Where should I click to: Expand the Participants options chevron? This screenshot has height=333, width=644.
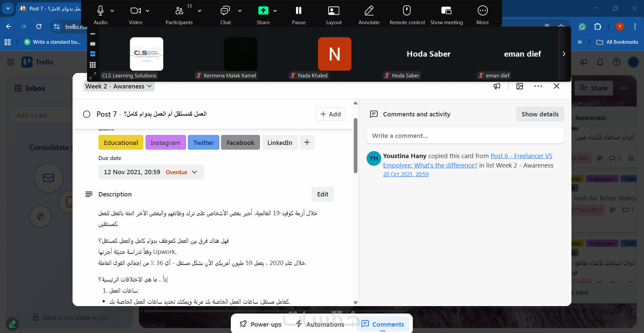(200, 11)
